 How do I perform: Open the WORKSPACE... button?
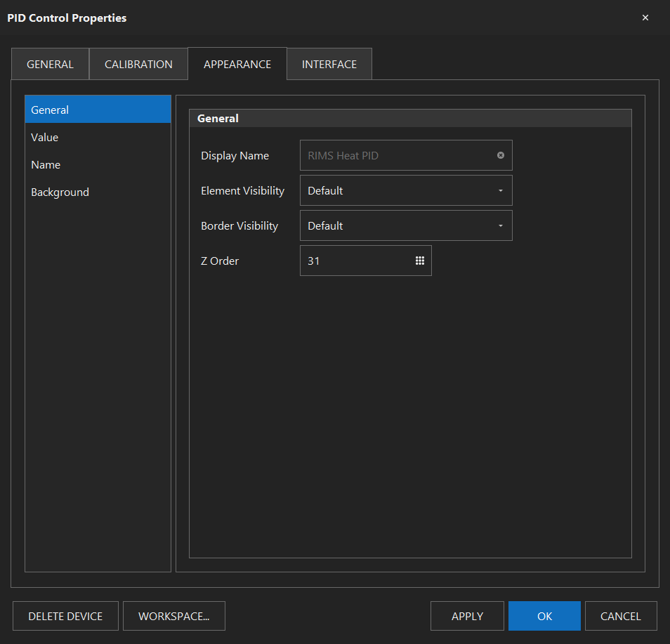click(x=174, y=616)
